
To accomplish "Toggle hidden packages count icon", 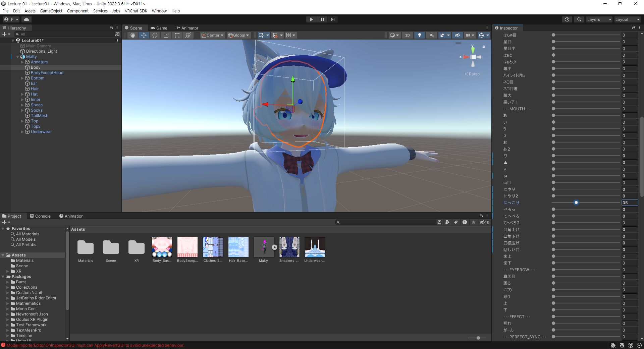I will point(485,222).
